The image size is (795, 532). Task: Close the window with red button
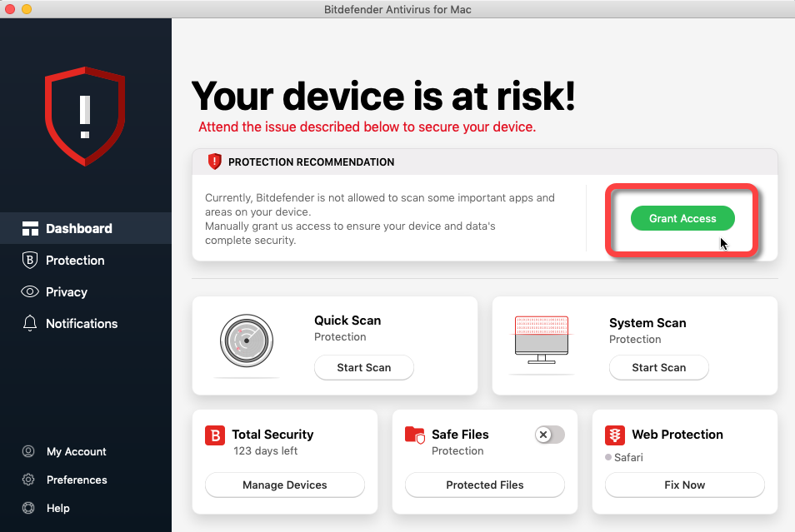(x=10, y=9)
